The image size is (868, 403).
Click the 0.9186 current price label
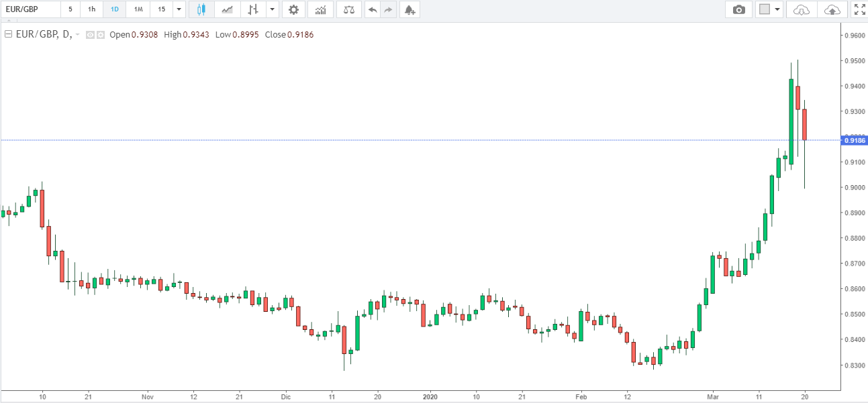coord(853,140)
